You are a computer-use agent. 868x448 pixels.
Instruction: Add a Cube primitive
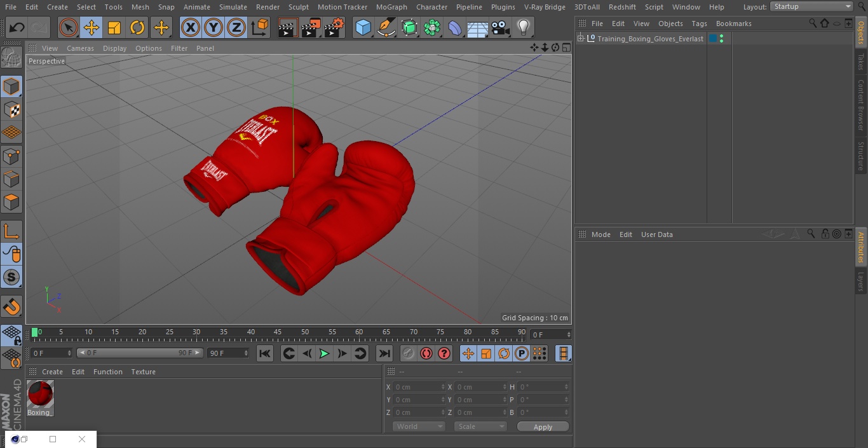(363, 27)
